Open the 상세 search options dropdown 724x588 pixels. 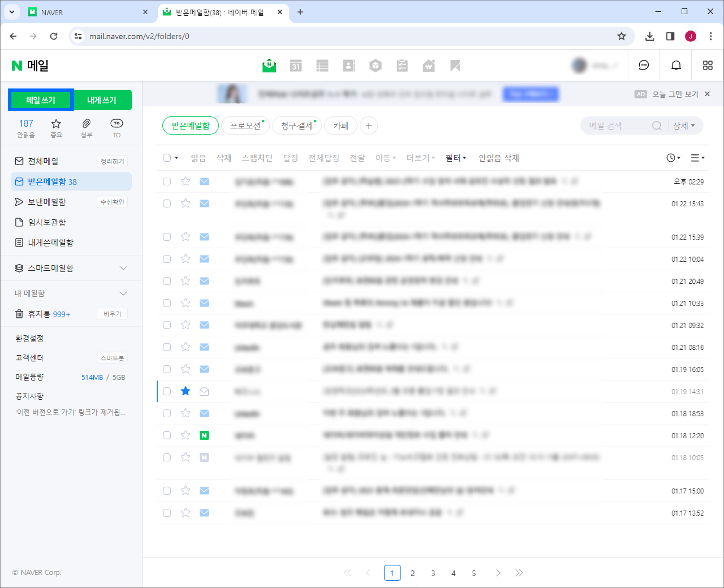(684, 126)
